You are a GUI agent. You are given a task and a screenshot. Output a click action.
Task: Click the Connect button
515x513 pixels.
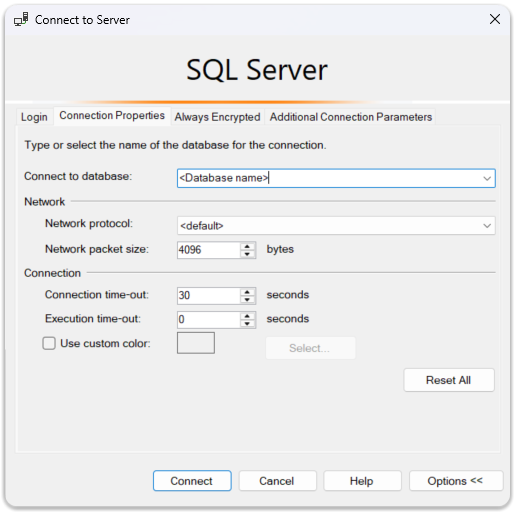tap(192, 481)
